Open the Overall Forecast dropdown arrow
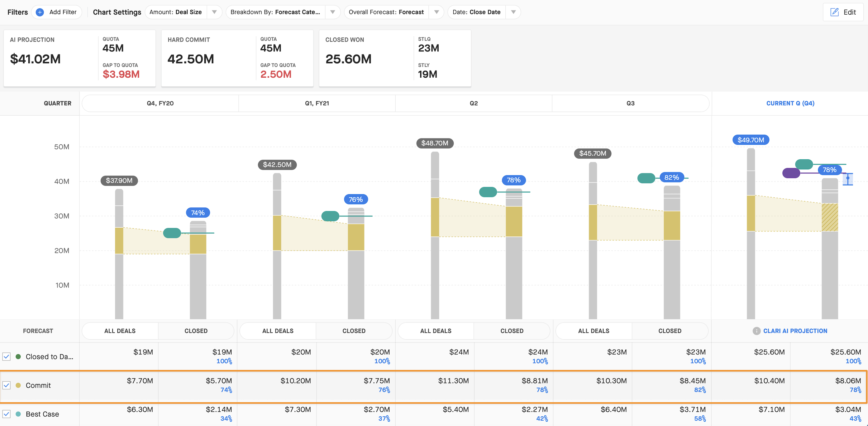 (x=436, y=12)
